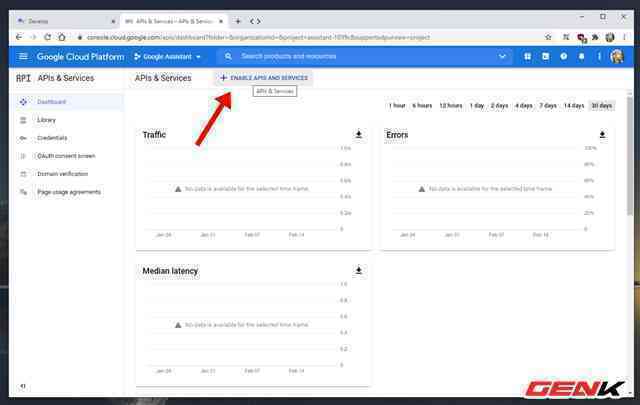Click the browser home icon
The image size is (640, 405).
coord(61,37)
